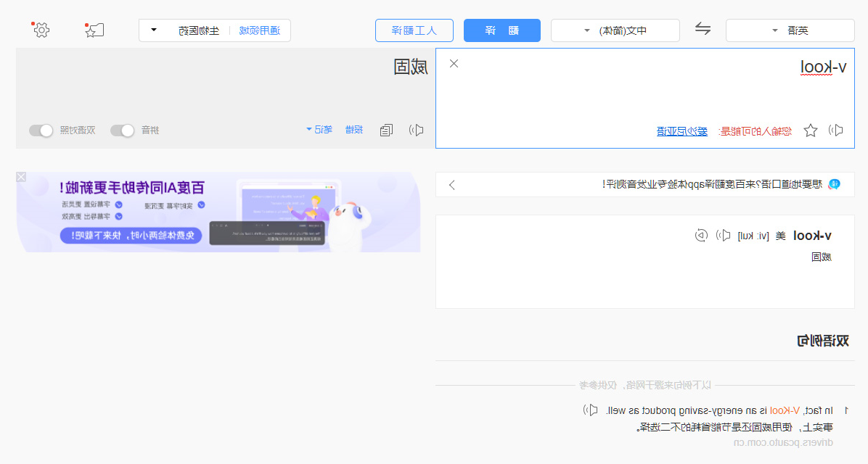Open the settings gear icon
This screenshot has width=868, height=464.
(x=41, y=30)
